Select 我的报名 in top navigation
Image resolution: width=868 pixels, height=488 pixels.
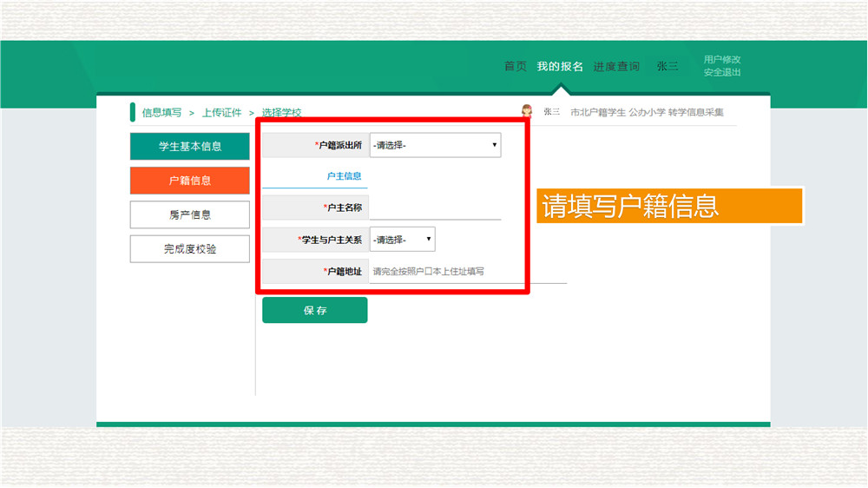coord(560,66)
